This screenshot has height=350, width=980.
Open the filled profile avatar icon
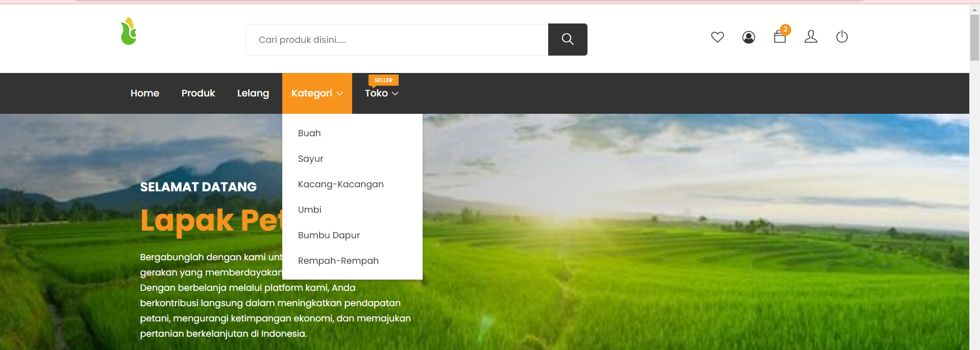(x=748, y=37)
